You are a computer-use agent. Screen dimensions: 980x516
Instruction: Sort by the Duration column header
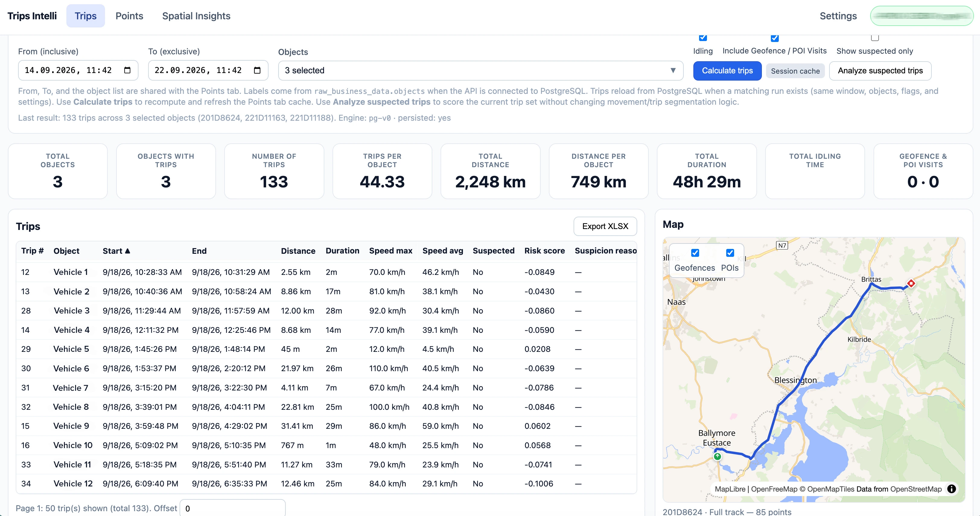coord(342,251)
